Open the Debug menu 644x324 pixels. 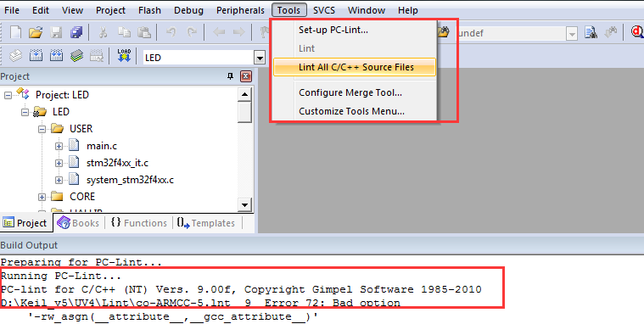tap(188, 10)
